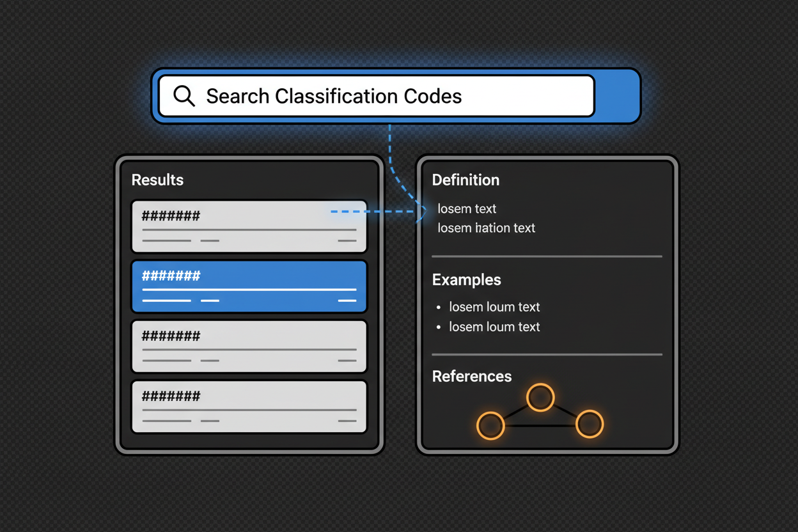Image resolution: width=798 pixels, height=532 pixels.
Task: Select the right orange node in References graph
Action: point(589,426)
